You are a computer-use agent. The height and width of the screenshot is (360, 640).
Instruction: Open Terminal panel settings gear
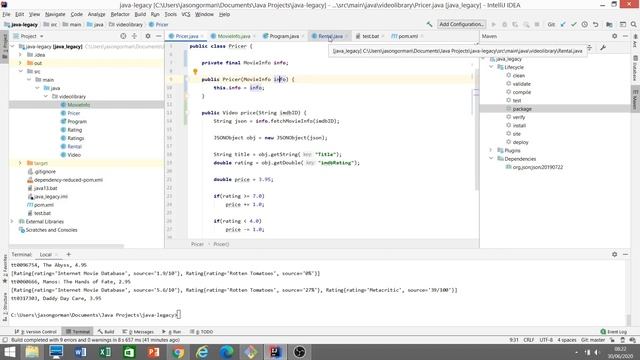[x=614, y=254]
